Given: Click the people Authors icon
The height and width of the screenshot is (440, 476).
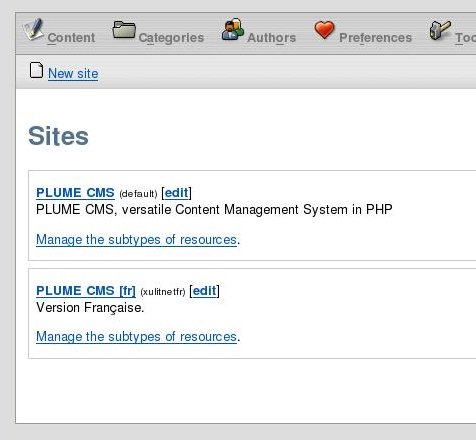Looking at the screenshot, I should tap(233, 29).
